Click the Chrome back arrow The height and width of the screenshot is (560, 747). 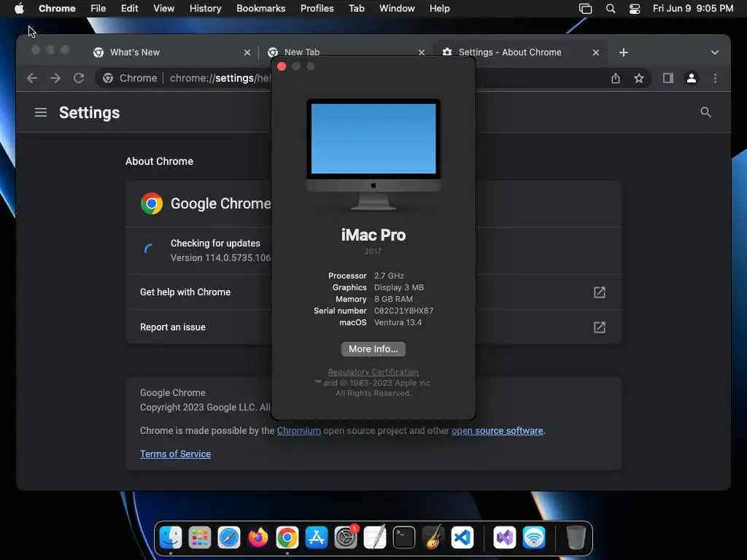pos(32,78)
